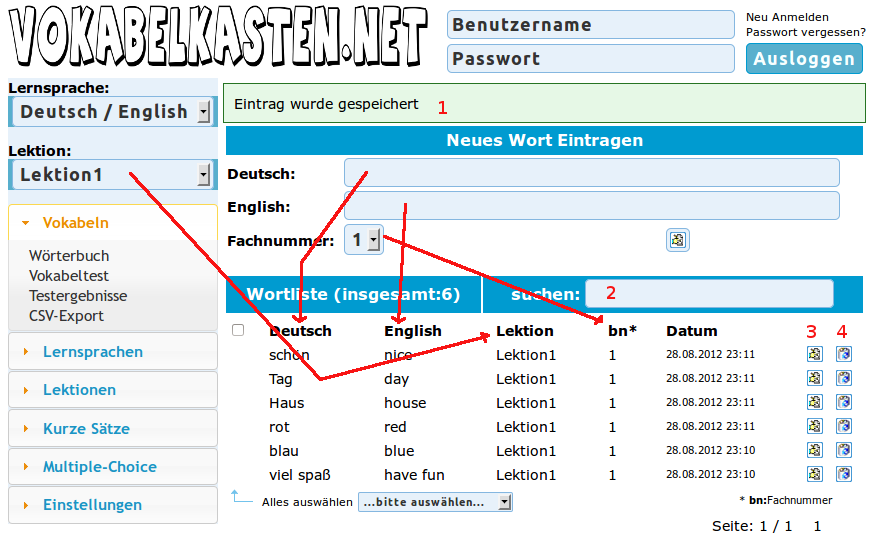The image size is (886, 545).
Task: Open Wörterbuch in the Vokabeln menu
Action: point(69,256)
